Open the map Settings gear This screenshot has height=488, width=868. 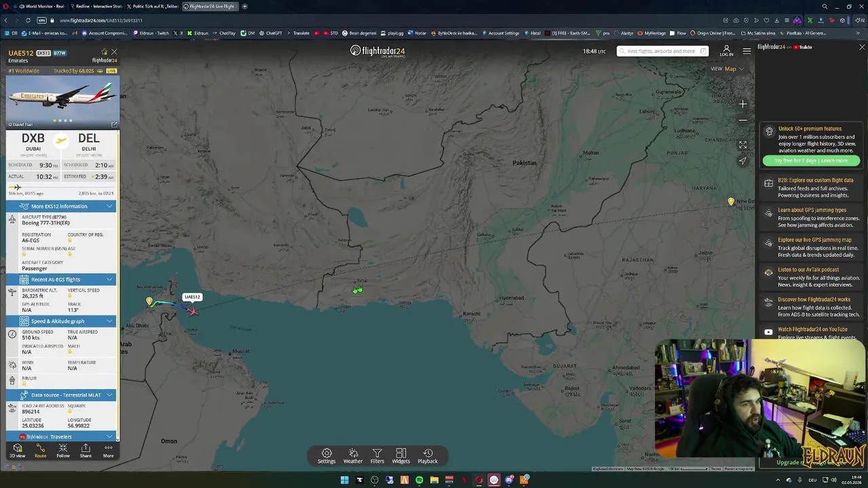click(326, 456)
